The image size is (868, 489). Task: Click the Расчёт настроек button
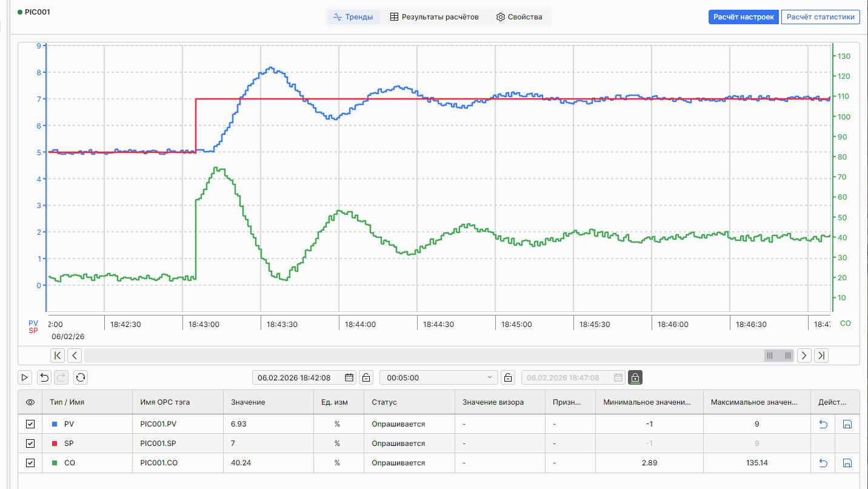point(743,17)
